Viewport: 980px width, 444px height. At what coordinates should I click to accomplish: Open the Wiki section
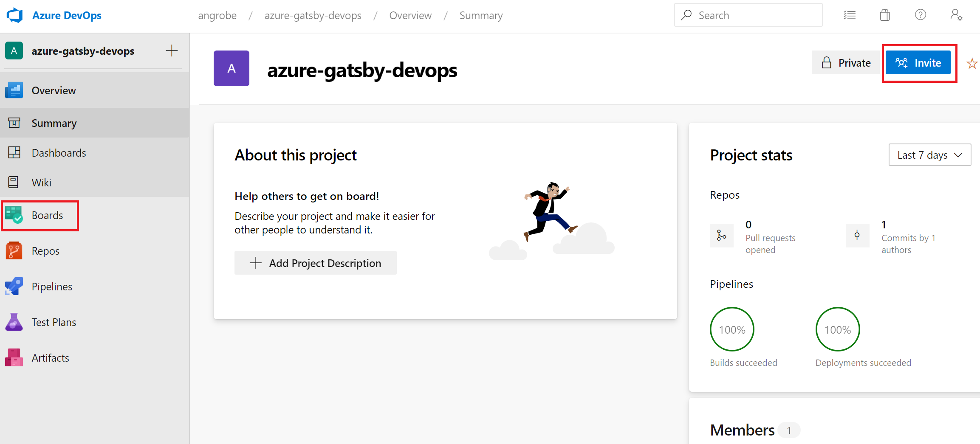pos(42,182)
